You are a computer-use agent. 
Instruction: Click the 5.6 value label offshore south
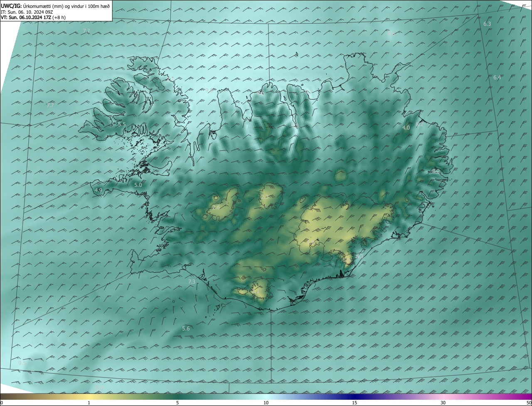186,328
